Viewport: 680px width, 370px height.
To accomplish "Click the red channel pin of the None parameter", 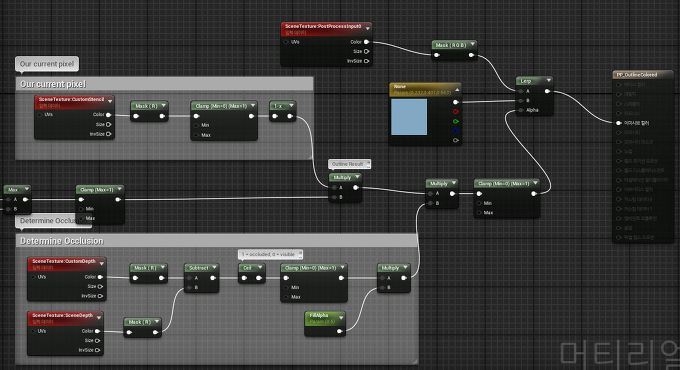I will 455,112.
